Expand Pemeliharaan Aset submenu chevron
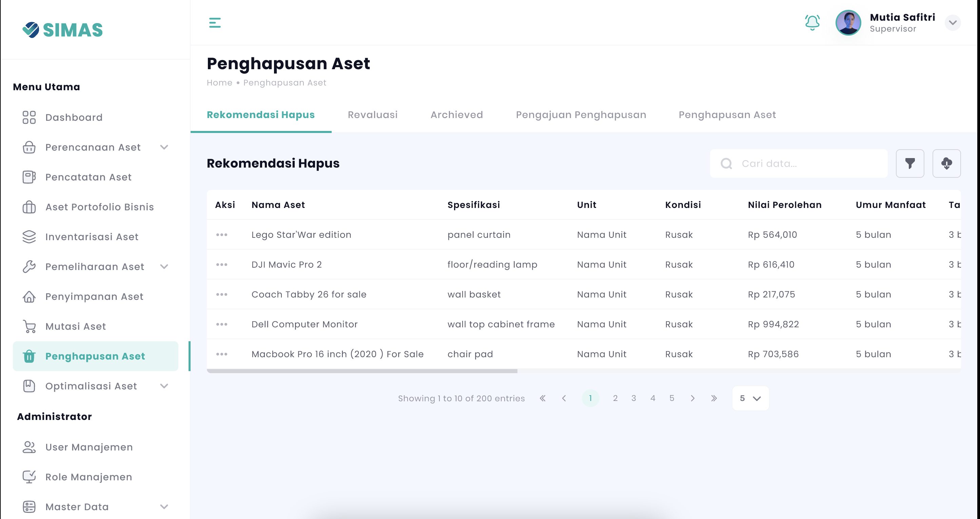Image resolution: width=980 pixels, height=519 pixels. pyautogui.click(x=164, y=266)
